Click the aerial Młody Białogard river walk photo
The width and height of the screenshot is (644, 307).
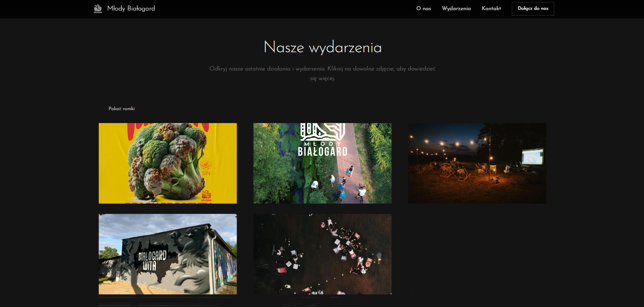coord(323,163)
